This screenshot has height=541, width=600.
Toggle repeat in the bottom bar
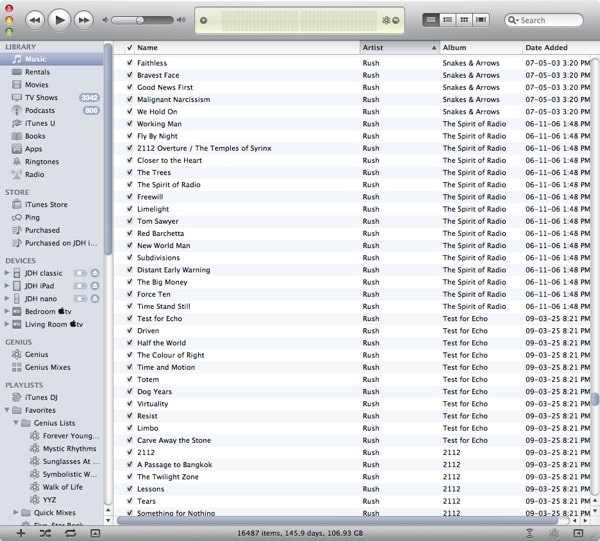click(x=70, y=533)
